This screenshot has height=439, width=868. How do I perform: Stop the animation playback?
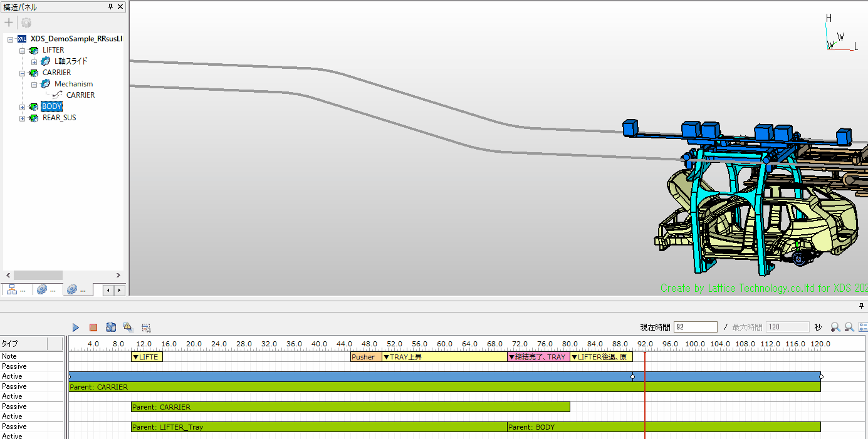pos(93,328)
